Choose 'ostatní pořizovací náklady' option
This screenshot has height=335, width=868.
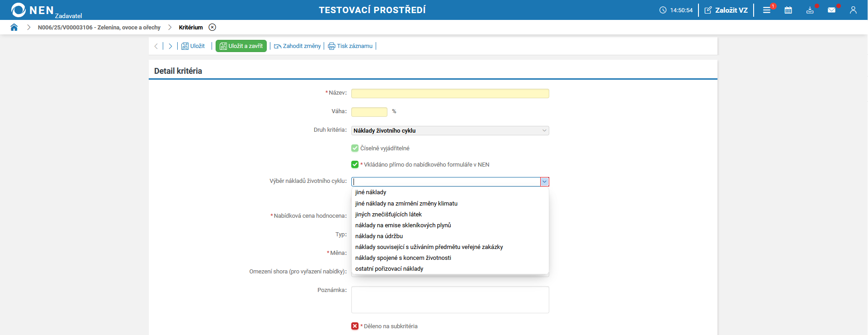(389, 268)
